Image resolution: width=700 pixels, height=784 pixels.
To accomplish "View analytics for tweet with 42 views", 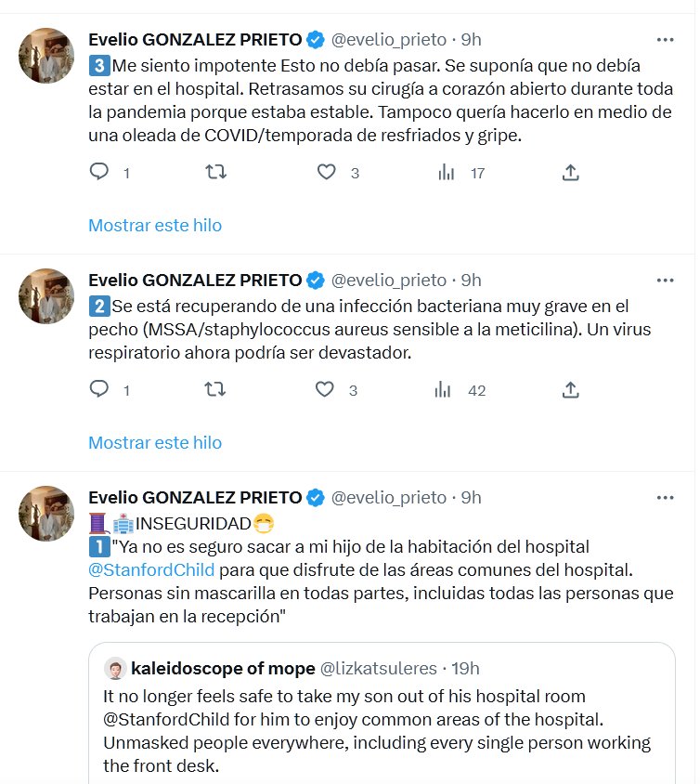I will [446, 390].
